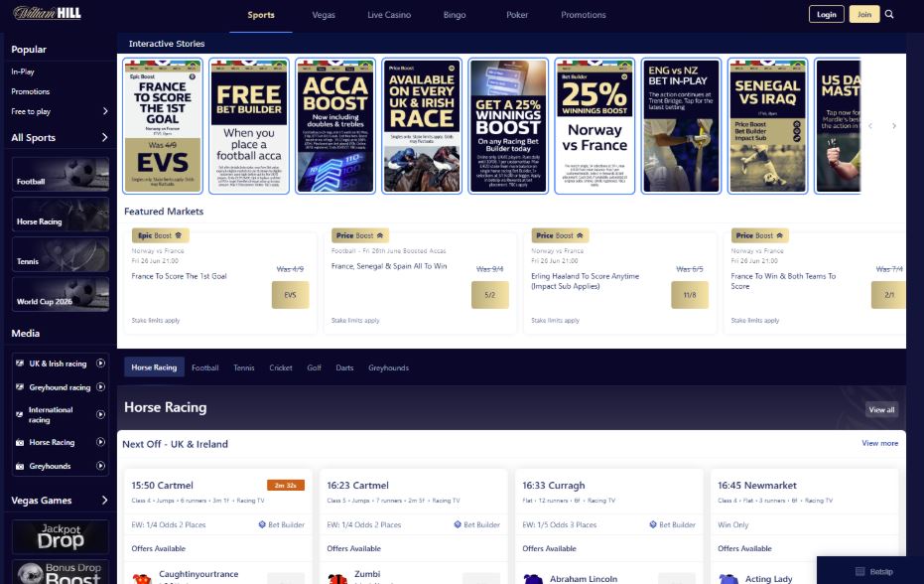This screenshot has height=584, width=924.
Task: Open 25% Winnings Boost Norway vs France story
Action: click(x=594, y=126)
